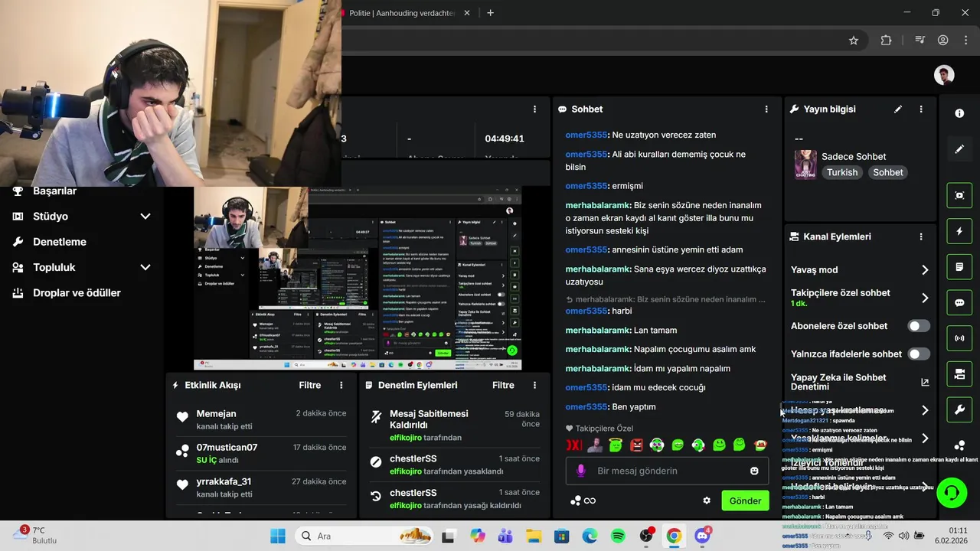The image size is (980, 551).
Task: Open Yasaklanmış kelimeler arrow
Action: pyautogui.click(x=925, y=439)
